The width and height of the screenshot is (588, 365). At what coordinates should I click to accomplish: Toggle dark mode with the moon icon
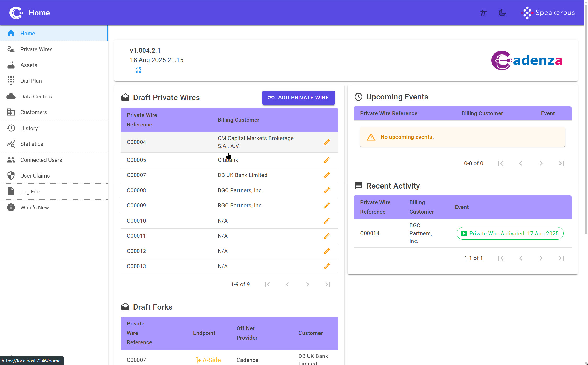[x=502, y=13]
